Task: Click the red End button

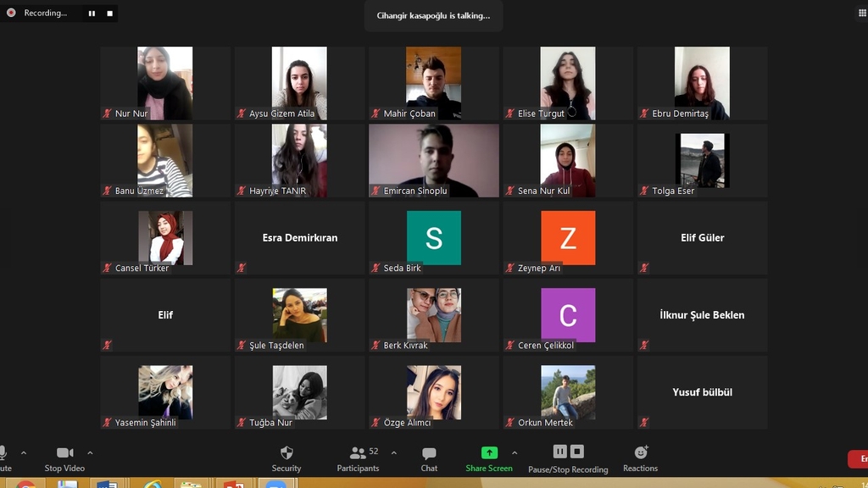Action: click(x=858, y=459)
